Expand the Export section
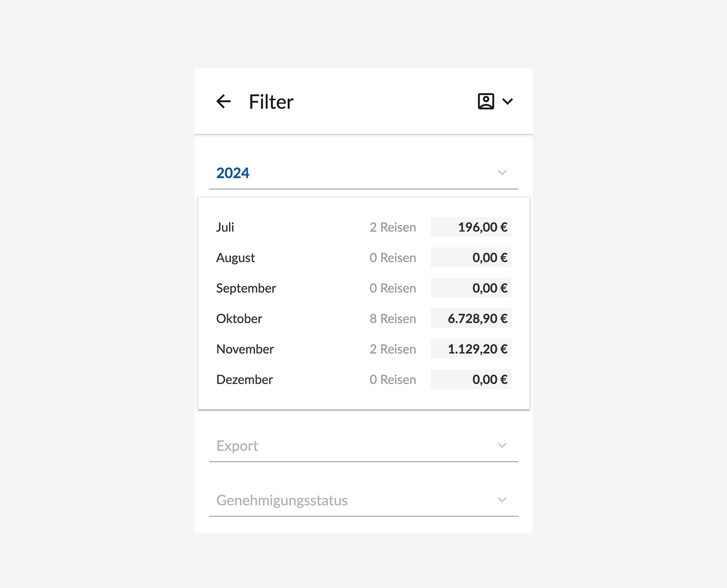The image size is (727, 588). point(502,445)
